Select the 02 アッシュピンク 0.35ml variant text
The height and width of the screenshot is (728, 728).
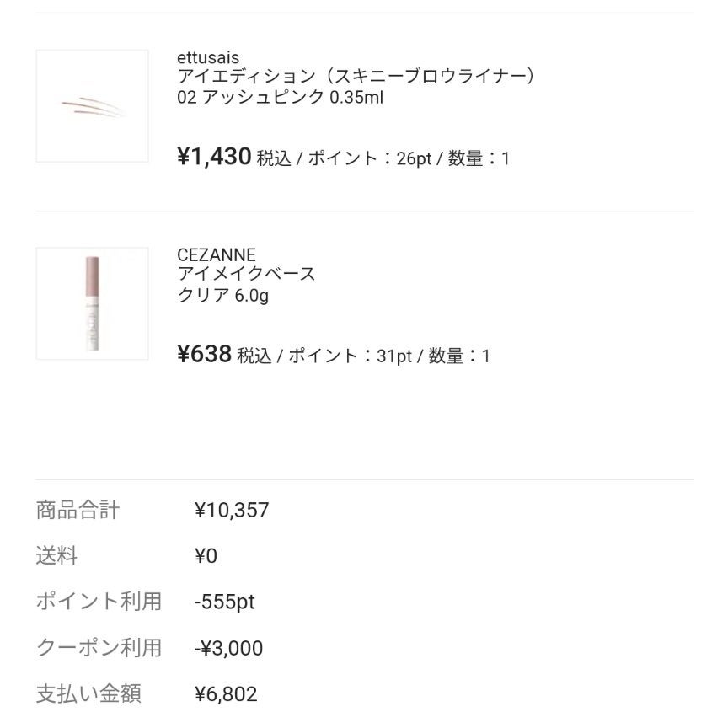click(280, 97)
